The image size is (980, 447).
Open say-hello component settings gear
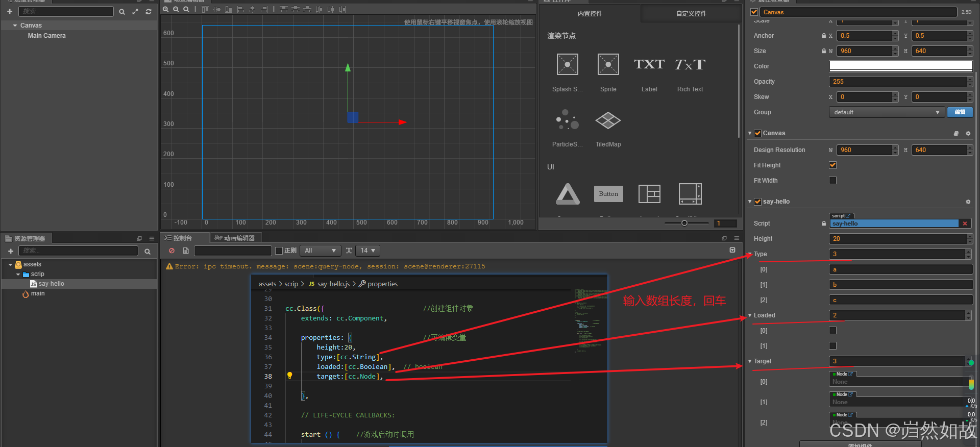tap(968, 202)
